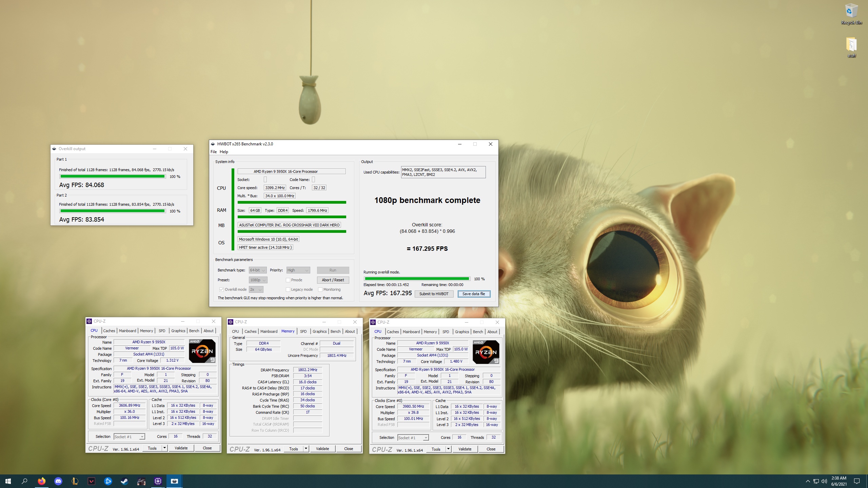Image resolution: width=868 pixels, height=488 pixels.
Task: Open the Help menu in HWBOT x265
Action: point(224,152)
